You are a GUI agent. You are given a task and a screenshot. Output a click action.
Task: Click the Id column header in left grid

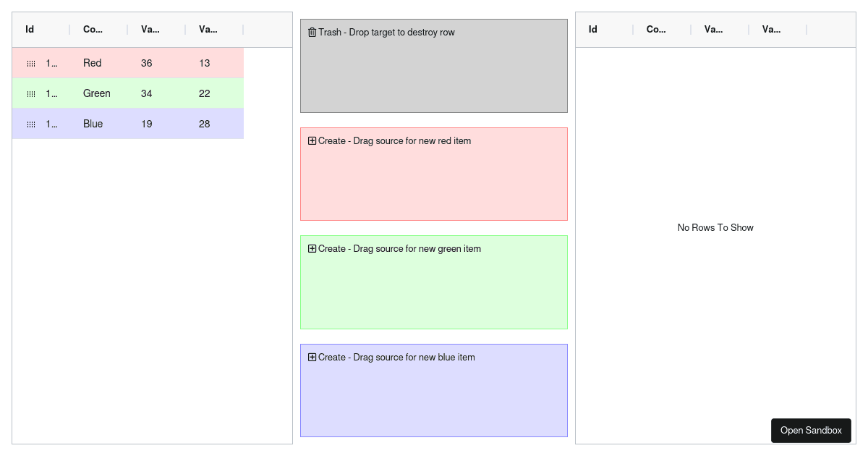(30, 29)
